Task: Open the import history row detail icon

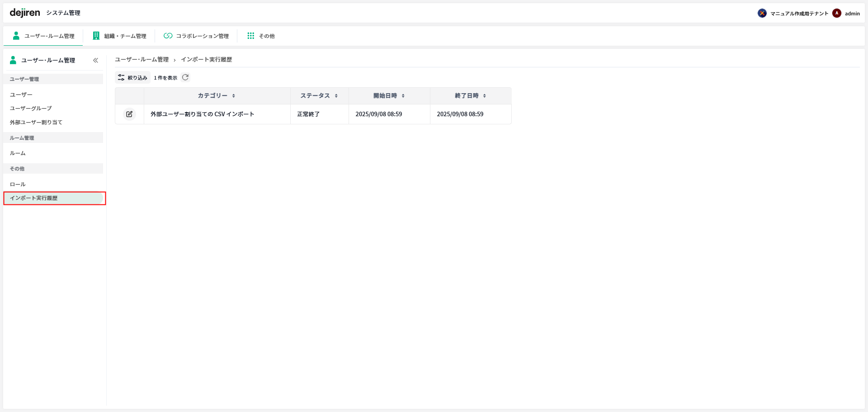Action: (x=129, y=114)
